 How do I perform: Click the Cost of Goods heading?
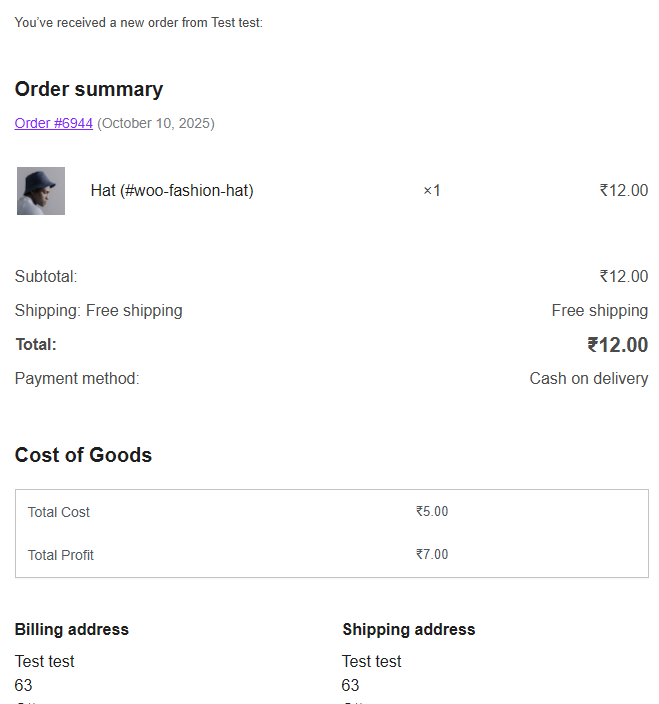pyautogui.click(x=83, y=455)
